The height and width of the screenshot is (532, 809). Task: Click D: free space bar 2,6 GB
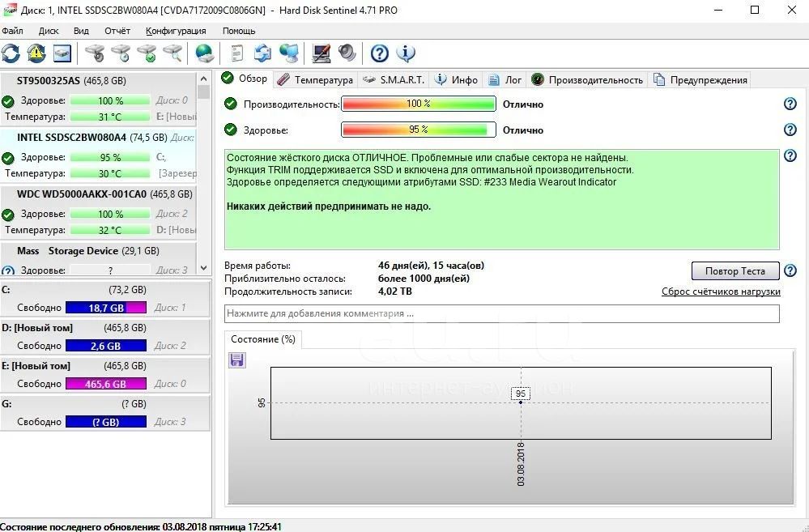tap(106, 346)
